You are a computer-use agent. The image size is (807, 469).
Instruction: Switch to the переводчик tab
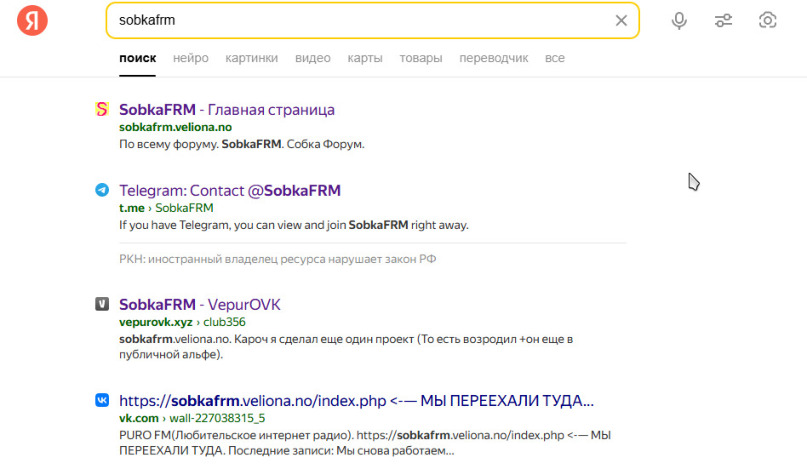tap(493, 58)
